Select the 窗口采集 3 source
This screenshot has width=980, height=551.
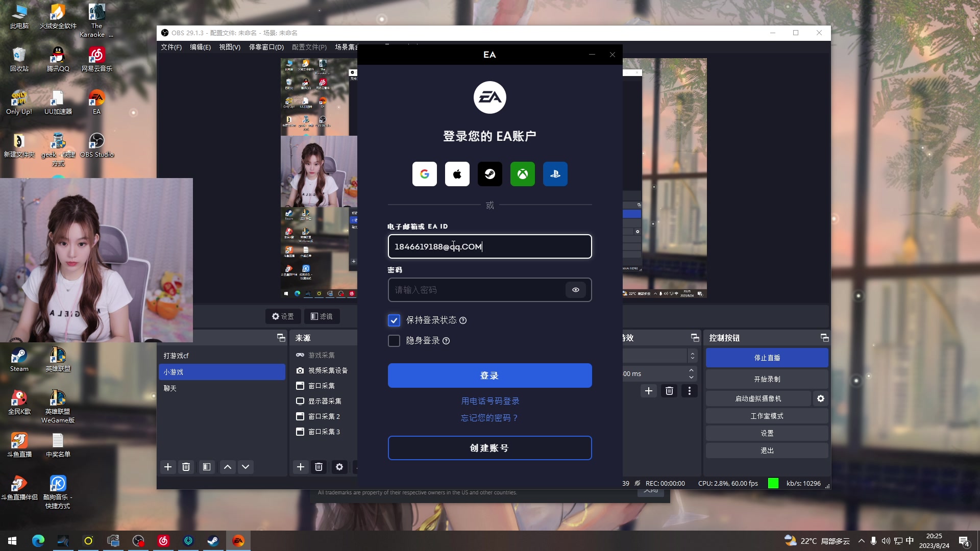click(325, 432)
